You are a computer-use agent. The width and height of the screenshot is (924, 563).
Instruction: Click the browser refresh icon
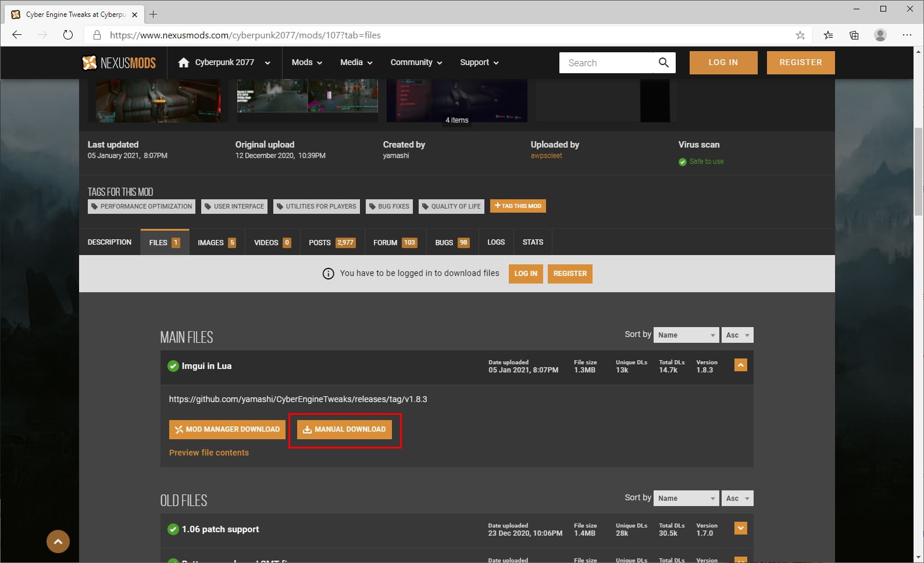coord(68,35)
